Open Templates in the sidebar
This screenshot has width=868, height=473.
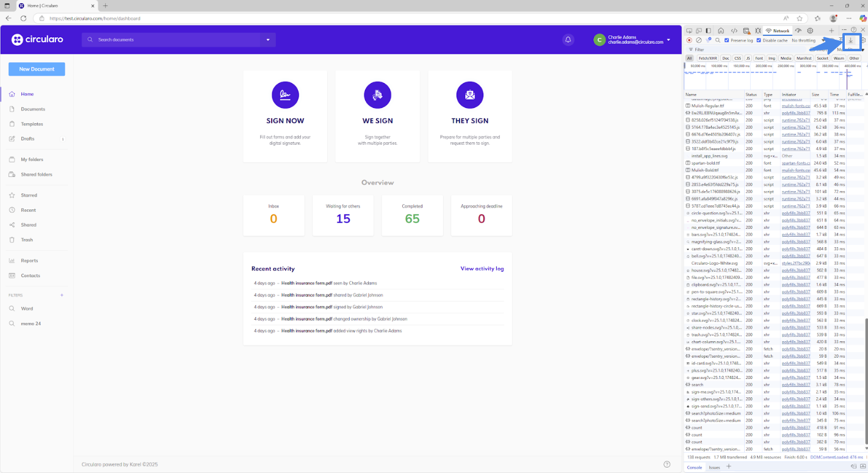pyautogui.click(x=32, y=124)
